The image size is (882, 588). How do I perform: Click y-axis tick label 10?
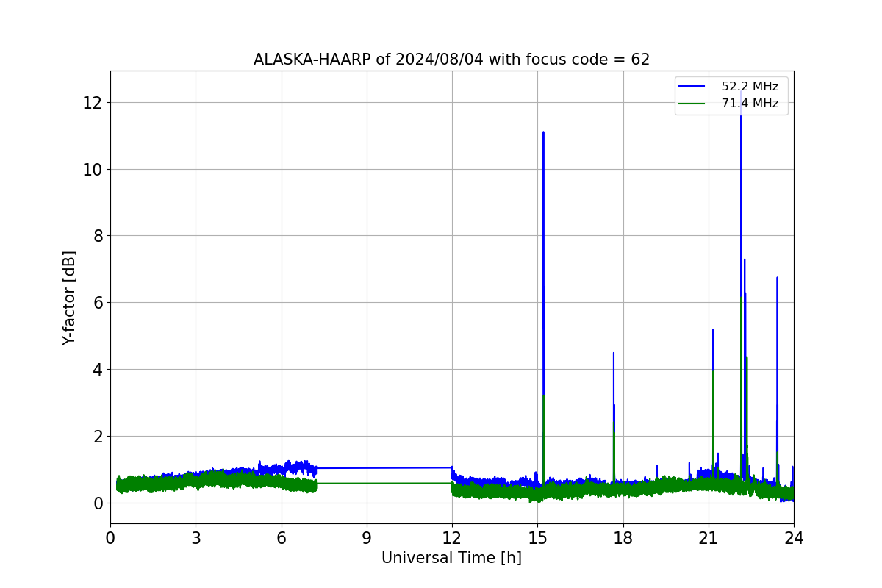pyautogui.click(x=92, y=169)
